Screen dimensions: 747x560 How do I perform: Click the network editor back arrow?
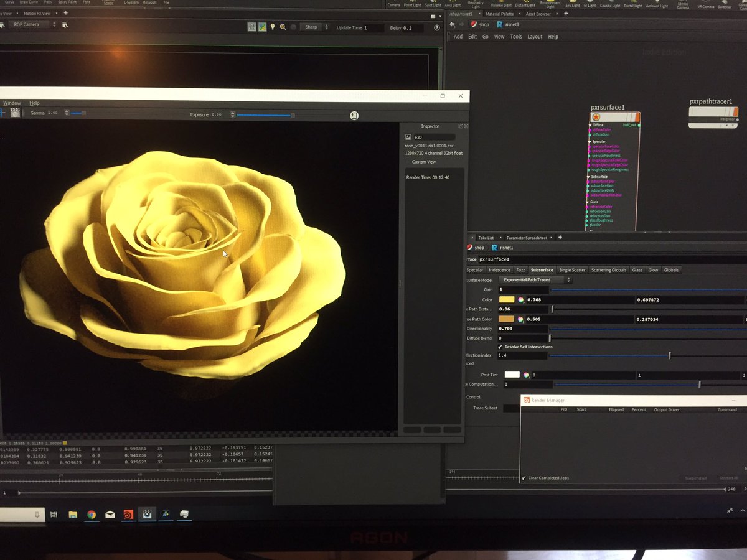[x=452, y=24]
